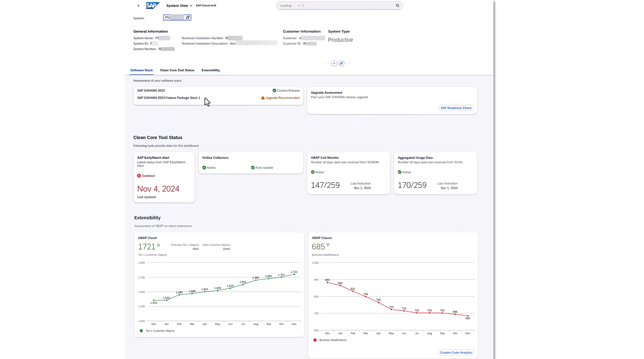
Task: Click the 1,721 November data point in ABAP Cloud
Action: point(294,274)
